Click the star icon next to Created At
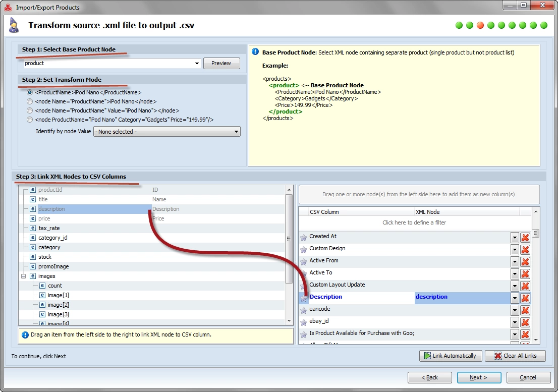This screenshot has height=392, width=558. [x=304, y=238]
